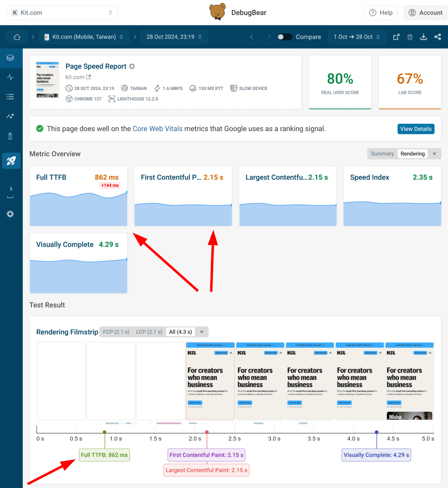Image resolution: width=448 pixels, height=488 pixels.
Task: Click the Full TTFB: 862 ms timeline label
Action: [x=105, y=455]
